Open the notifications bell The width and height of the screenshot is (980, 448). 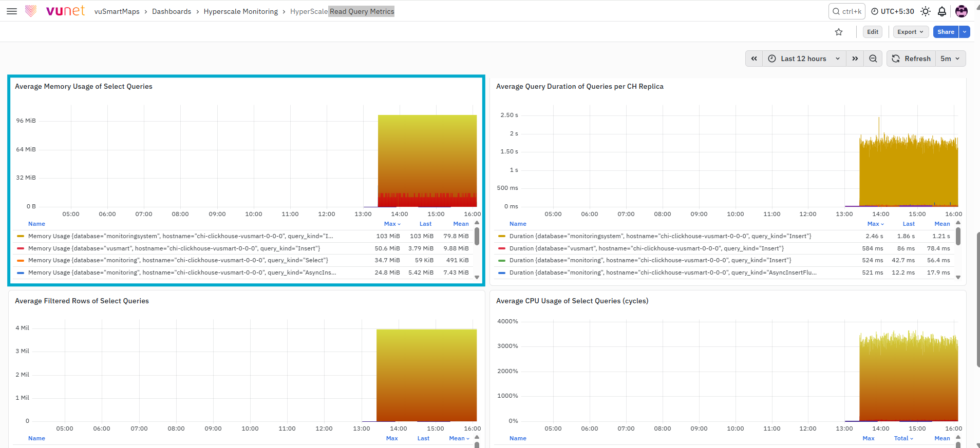(x=942, y=11)
